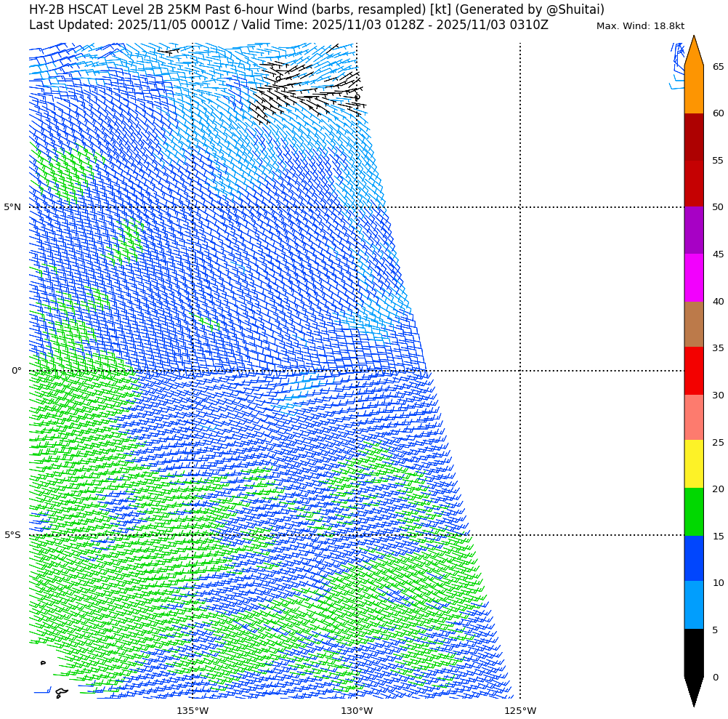Click the HY-2B HSCAT title line

pyautogui.click(x=316, y=9)
